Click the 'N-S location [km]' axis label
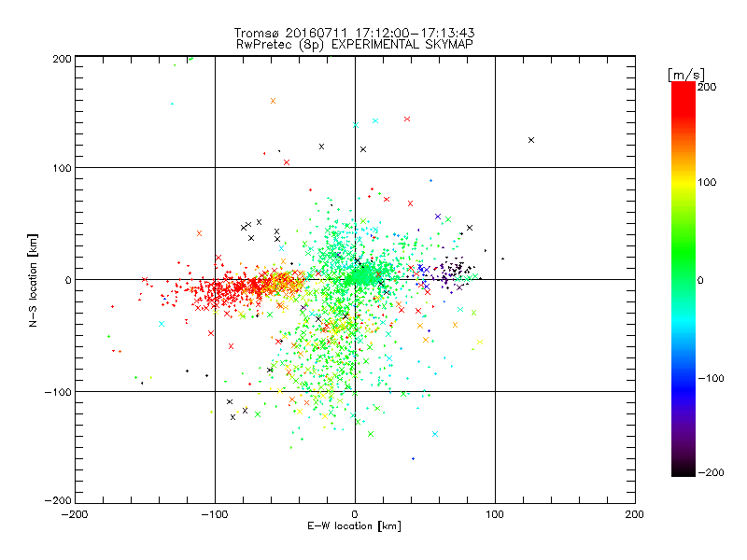 click(x=33, y=281)
